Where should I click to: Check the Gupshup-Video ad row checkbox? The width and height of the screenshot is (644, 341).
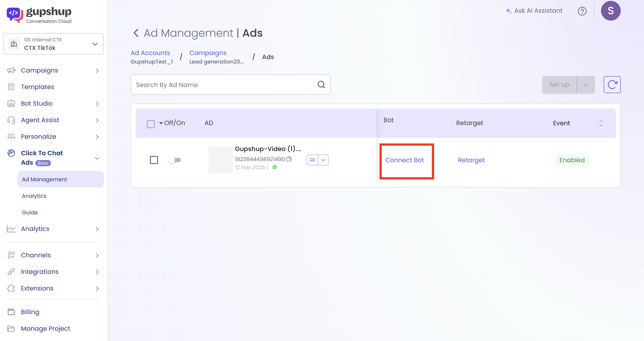[x=154, y=160]
